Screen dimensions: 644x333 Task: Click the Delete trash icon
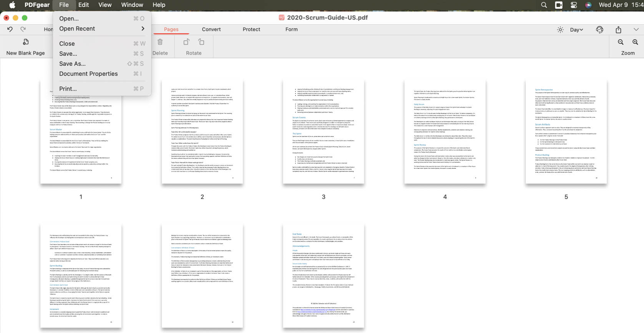[160, 42]
